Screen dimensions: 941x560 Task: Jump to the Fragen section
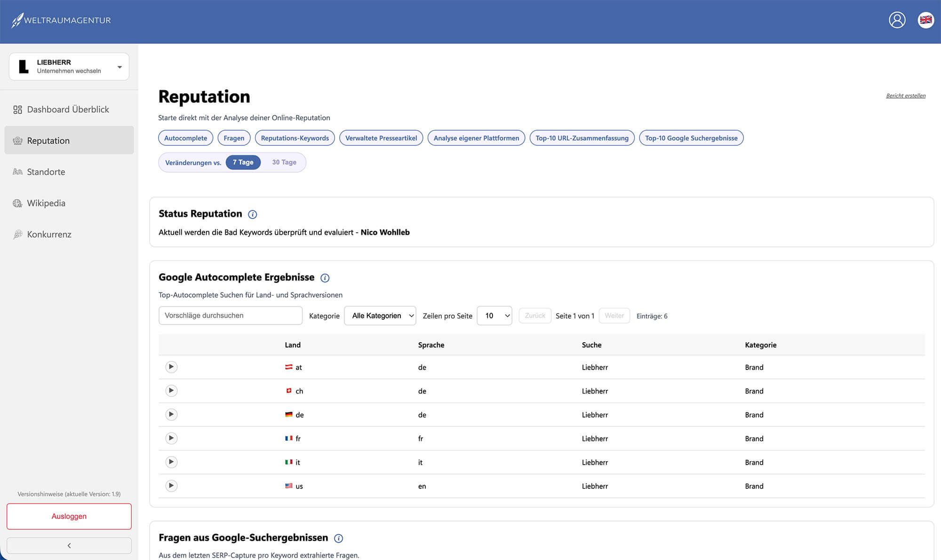coord(234,138)
